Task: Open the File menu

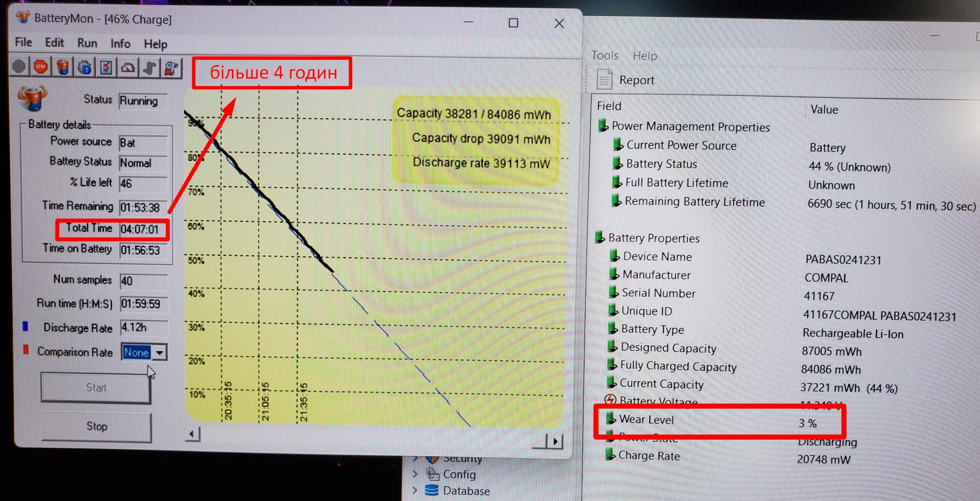Action: (23, 42)
